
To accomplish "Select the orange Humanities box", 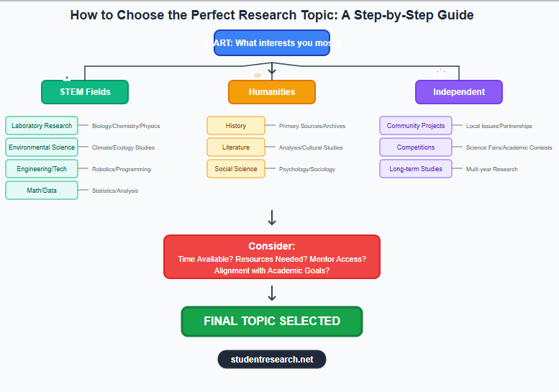I will click(272, 92).
